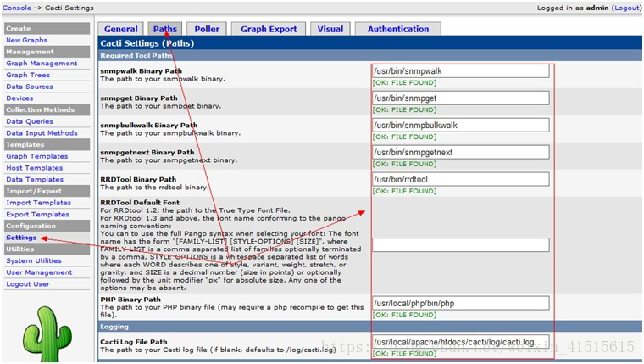644x364 pixels.
Task: Open Host Templates
Action: point(35,168)
